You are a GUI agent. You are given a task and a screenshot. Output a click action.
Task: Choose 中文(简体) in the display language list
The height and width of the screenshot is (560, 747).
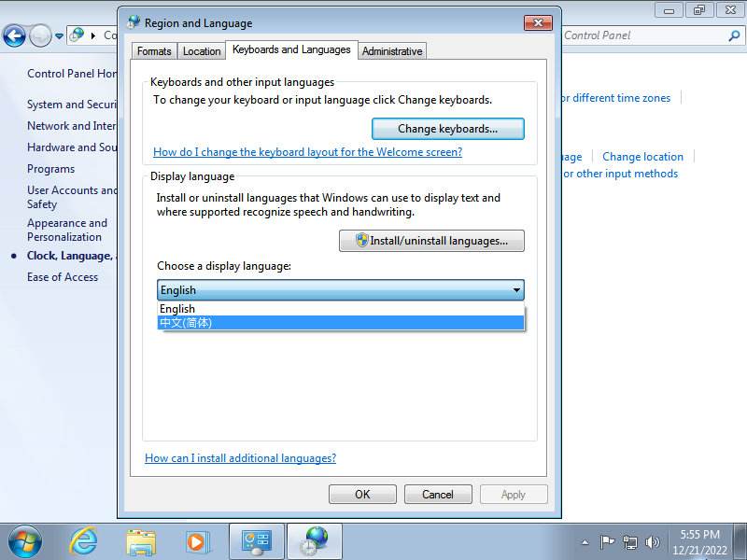(x=341, y=323)
